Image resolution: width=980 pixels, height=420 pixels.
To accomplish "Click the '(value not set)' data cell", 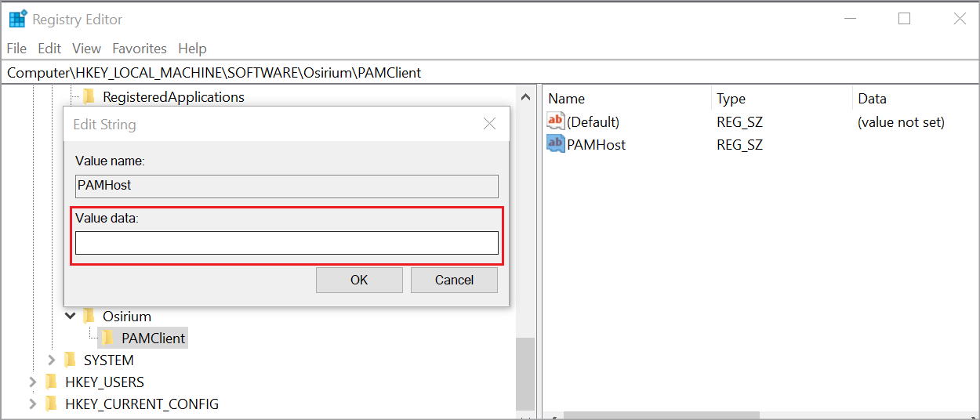I will (901, 121).
